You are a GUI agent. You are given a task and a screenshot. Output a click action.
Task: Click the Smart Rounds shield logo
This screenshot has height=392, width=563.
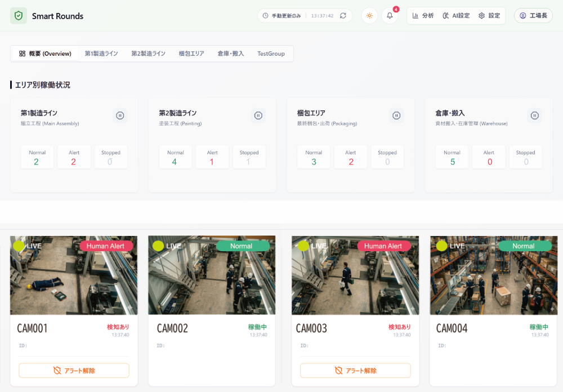[19, 16]
